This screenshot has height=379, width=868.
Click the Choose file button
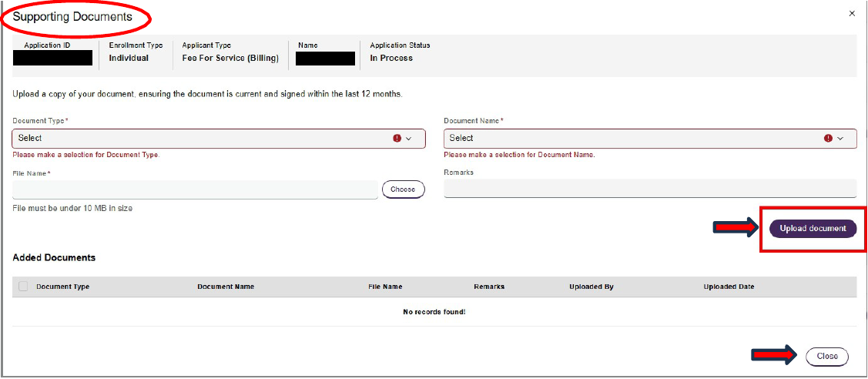[x=403, y=189]
